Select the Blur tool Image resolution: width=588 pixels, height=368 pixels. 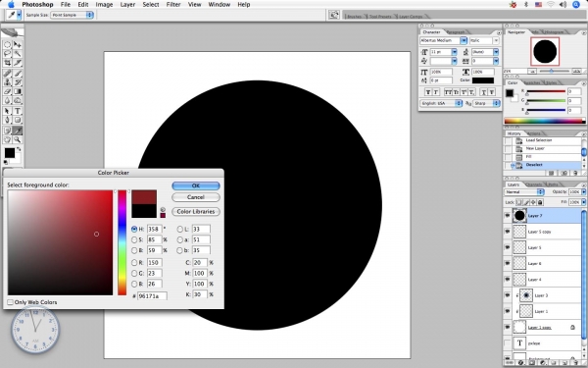point(7,100)
